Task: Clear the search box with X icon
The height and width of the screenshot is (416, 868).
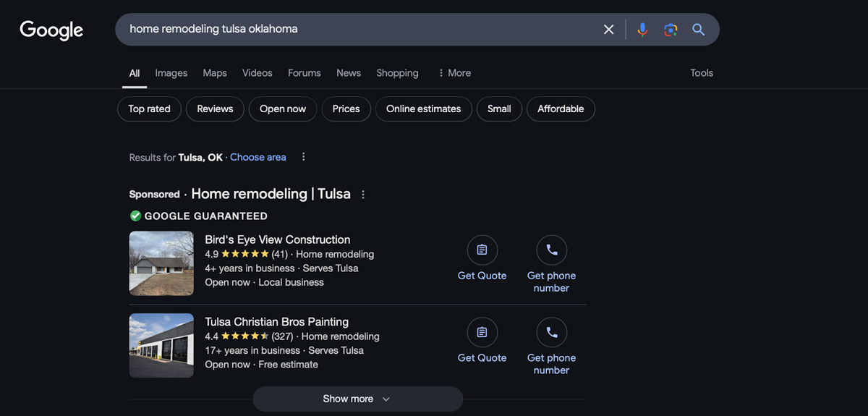Action: pyautogui.click(x=608, y=30)
